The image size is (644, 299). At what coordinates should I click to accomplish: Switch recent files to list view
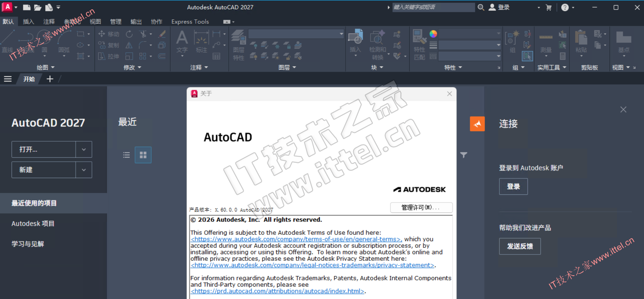[x=126, y=155]
